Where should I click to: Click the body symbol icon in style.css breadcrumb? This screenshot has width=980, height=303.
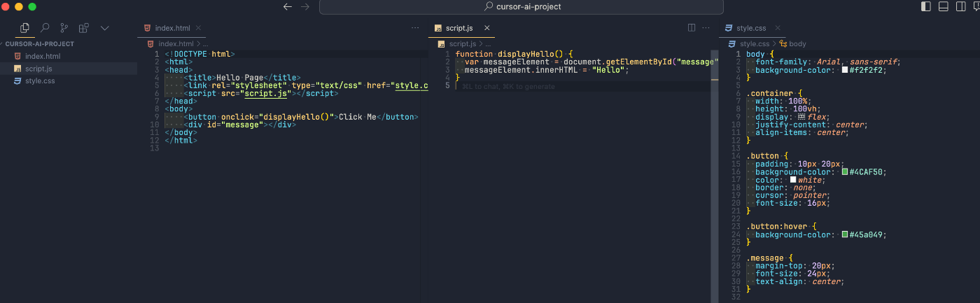coord(782,43)
